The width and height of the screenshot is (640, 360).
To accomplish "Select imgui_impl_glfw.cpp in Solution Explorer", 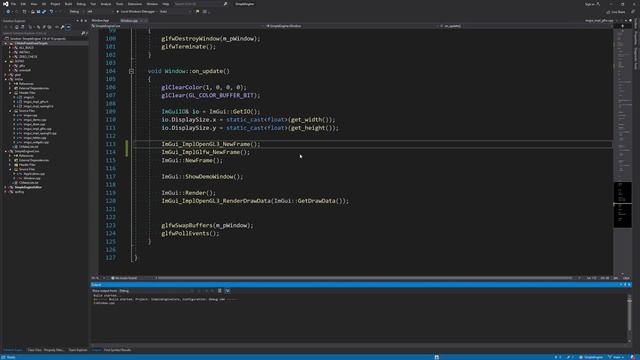I will click(37, 129).
